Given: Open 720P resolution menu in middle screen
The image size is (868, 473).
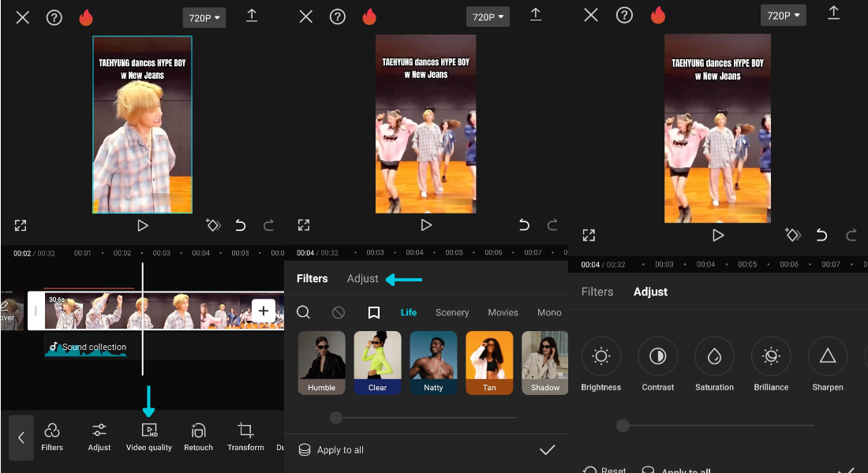Looking at the screenshot, I should click(488, 17).
